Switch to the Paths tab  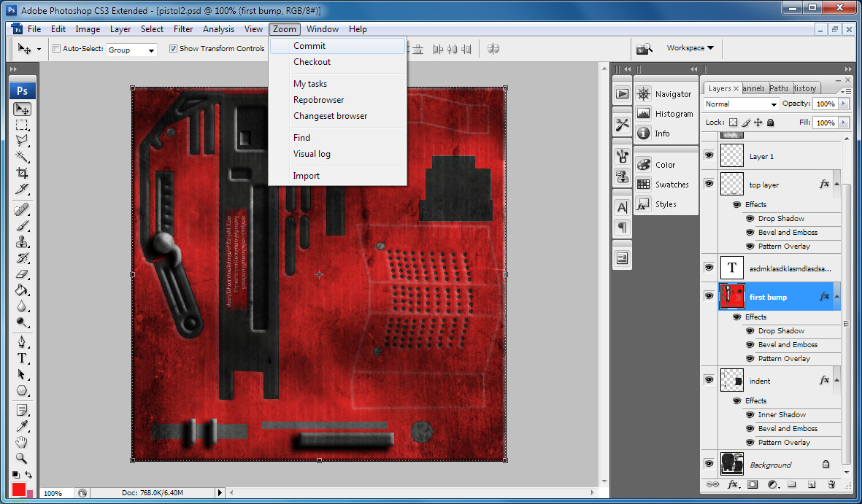[779, 88]
